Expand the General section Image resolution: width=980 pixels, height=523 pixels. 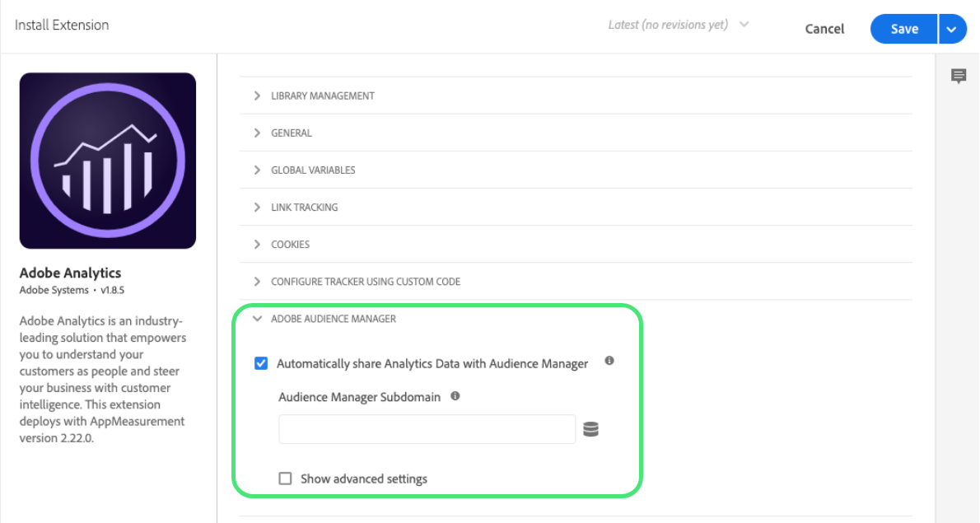point(576,133)
